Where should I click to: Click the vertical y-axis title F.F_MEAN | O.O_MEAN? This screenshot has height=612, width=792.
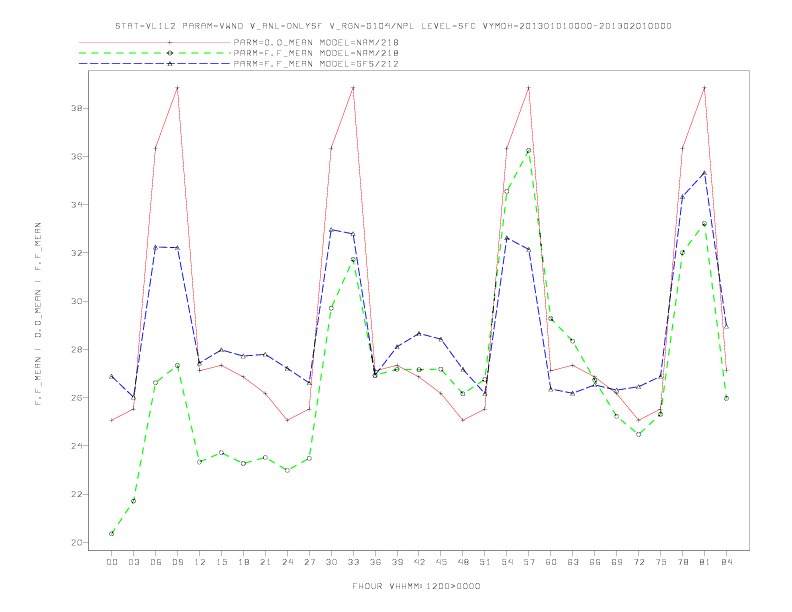click(x=38, y=314)
